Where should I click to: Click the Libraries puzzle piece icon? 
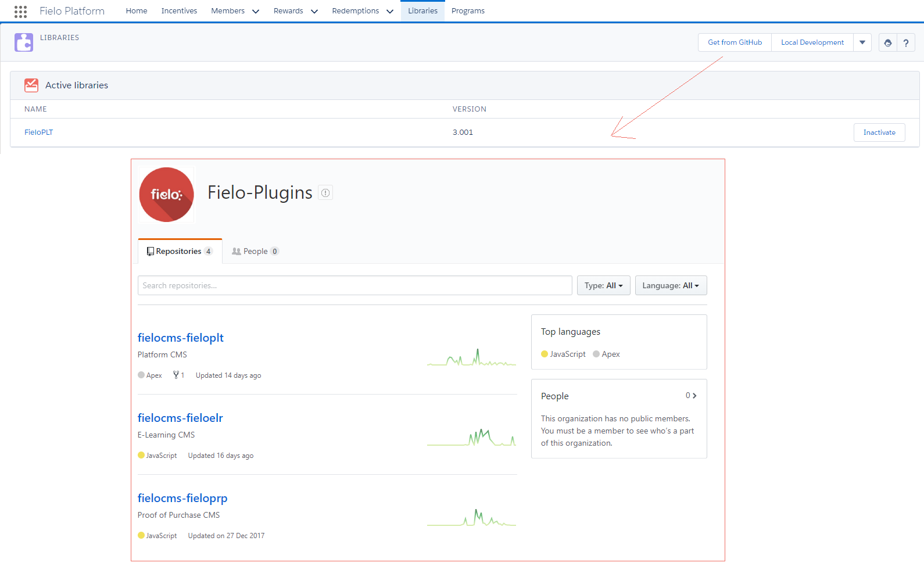coord(24,42)
